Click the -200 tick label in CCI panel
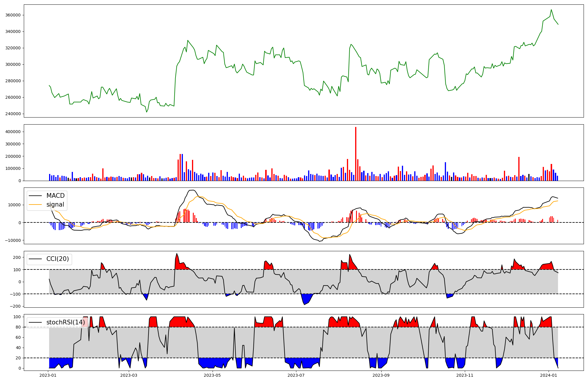 [x=15, y=306]
